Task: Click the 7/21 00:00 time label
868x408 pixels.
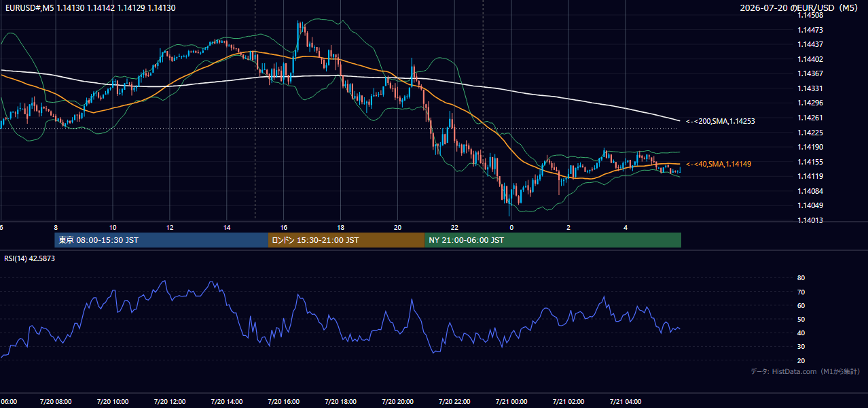Action: point(511,402)
